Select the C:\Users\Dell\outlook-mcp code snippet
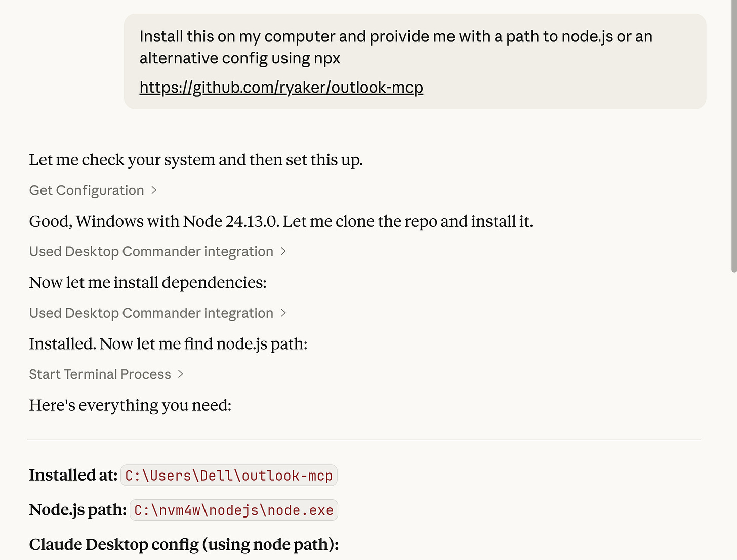The height and width of the screenshot is (560, 737). pyautogui.click(x=228, y=475)
